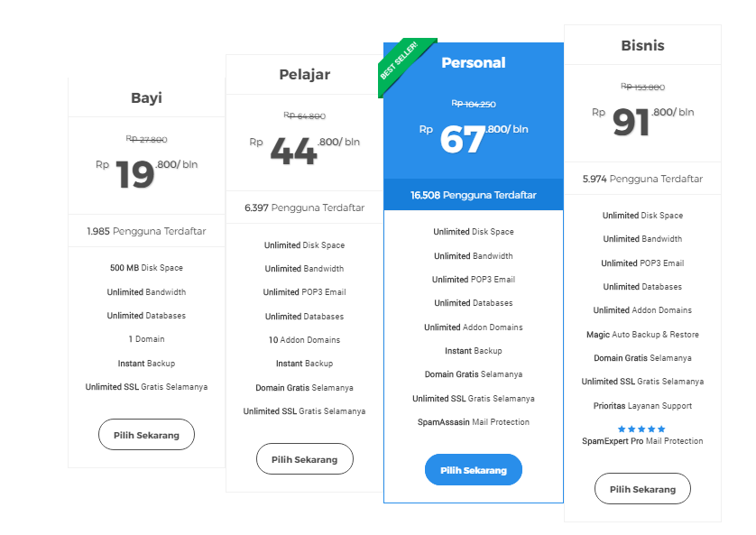Click Pilih Sekarang under the Bayi plan
The height and width of the screenshot is (535, 756).
point(146,434)
